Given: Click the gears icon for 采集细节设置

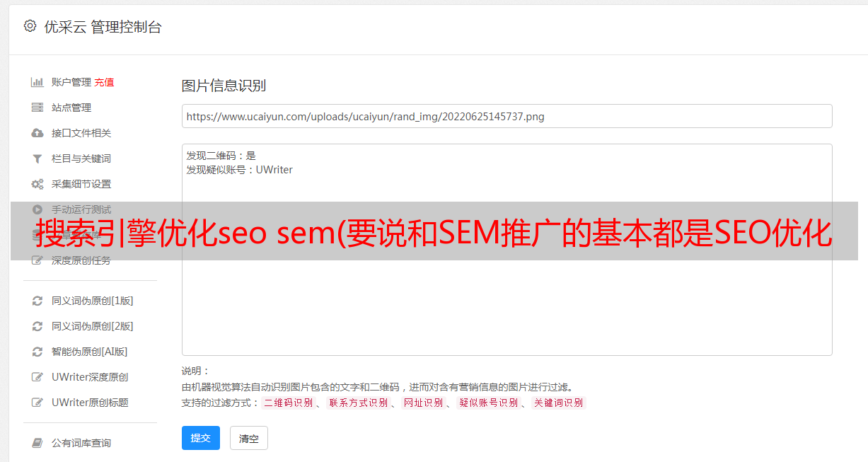Looking at the screenshot, I should [37, 184].
